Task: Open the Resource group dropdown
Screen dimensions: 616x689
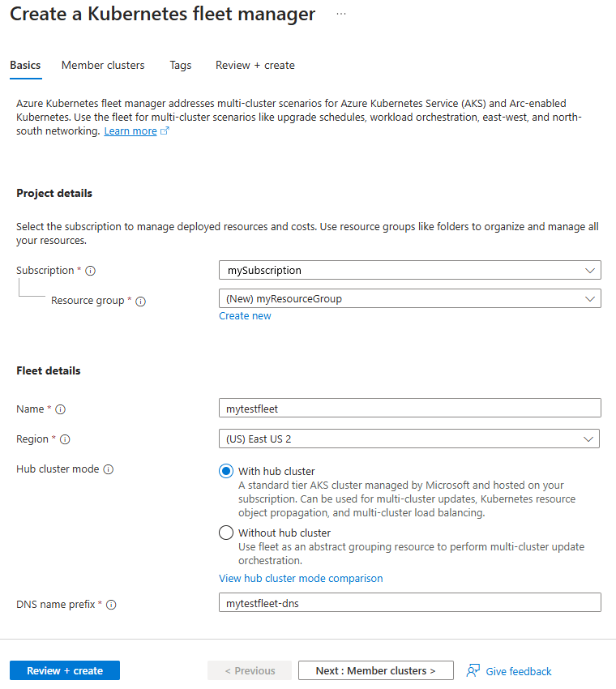Action: click(409, 298)
